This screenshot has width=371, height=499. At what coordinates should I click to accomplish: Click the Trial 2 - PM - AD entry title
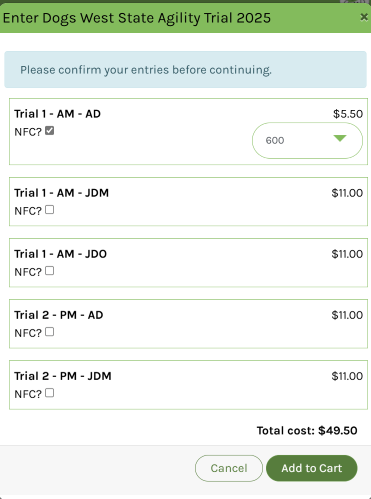point(59,315)
